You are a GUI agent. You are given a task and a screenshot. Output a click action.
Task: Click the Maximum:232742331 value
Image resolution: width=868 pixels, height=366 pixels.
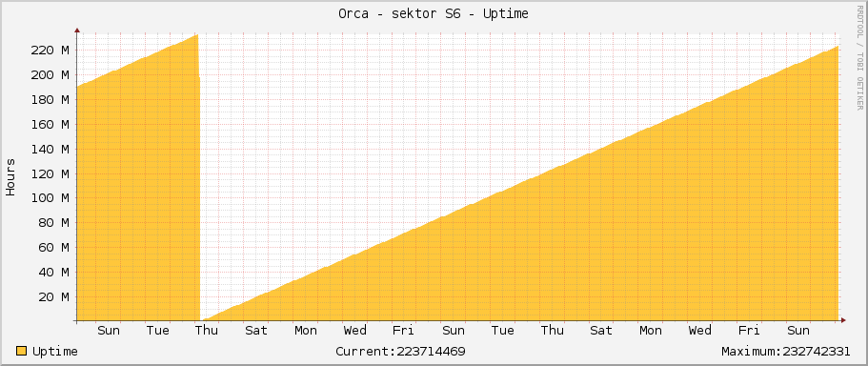pyautogui.click(x=785, y=352)
